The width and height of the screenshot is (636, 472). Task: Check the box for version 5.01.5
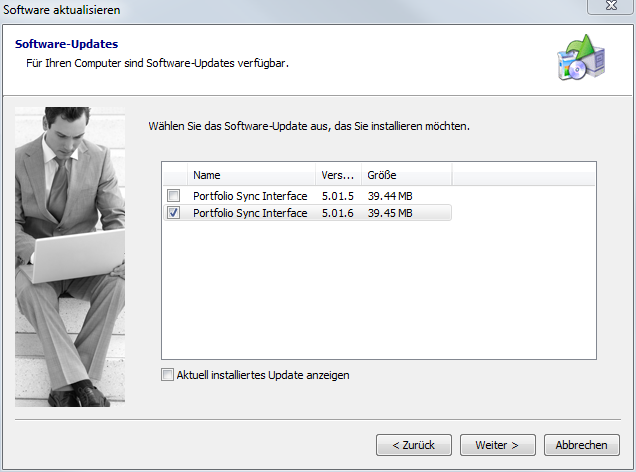pos(174,196)
